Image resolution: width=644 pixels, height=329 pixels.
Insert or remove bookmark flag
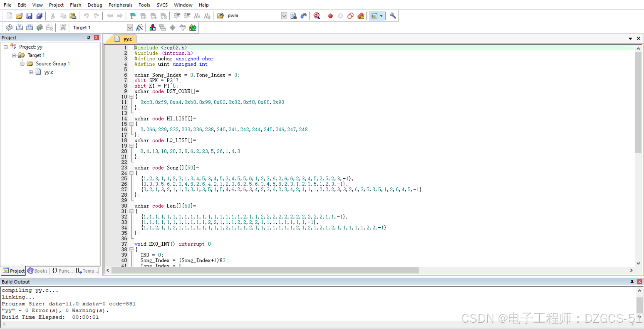[x=133, y=16]
